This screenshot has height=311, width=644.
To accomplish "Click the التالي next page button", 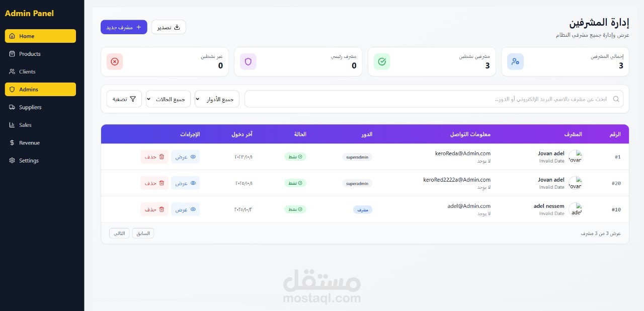I will tap(119, 233).
